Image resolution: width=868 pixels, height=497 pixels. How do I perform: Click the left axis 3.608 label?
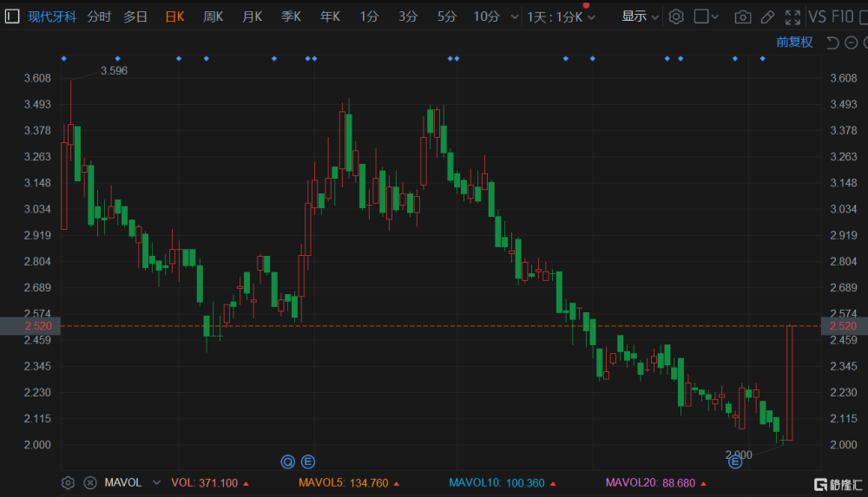pyautogui.click(x=37, y=78)
